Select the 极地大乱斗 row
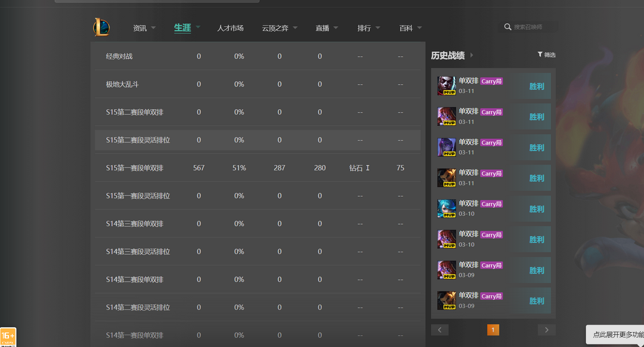Image resolution: width=644 pixels, height=347 pixels. click(258, 84)
